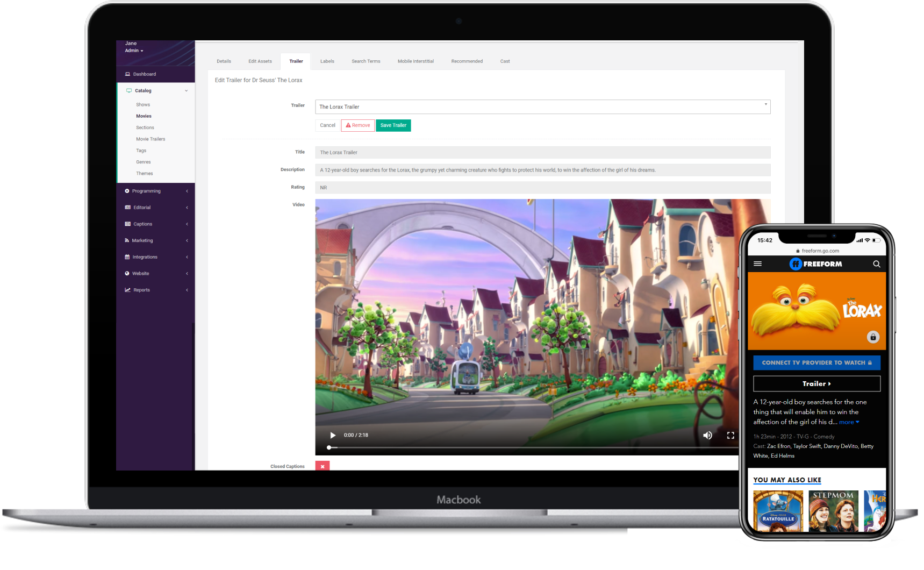Click the Marketing feed icon
The width and height of the screenshot is (924, 570).
127,240
